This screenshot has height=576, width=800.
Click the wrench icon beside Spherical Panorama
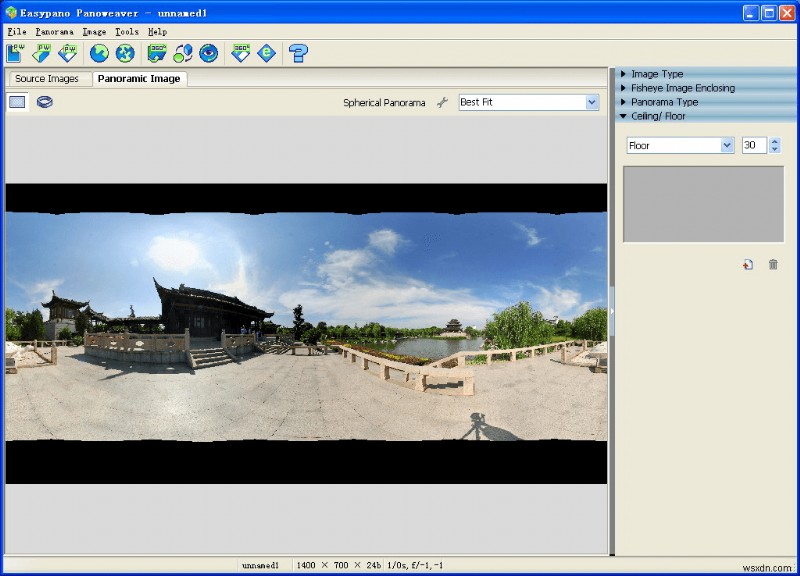(441, 101)
